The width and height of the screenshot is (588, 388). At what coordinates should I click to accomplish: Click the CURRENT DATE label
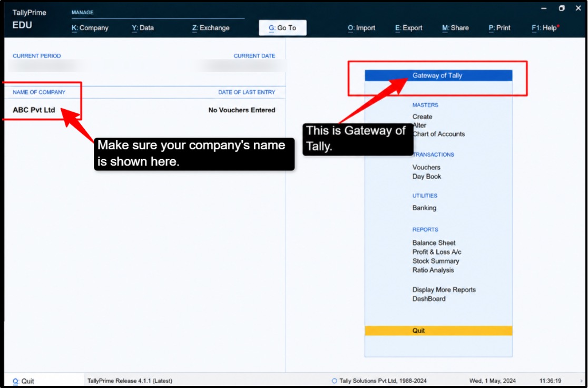point(254,56)
